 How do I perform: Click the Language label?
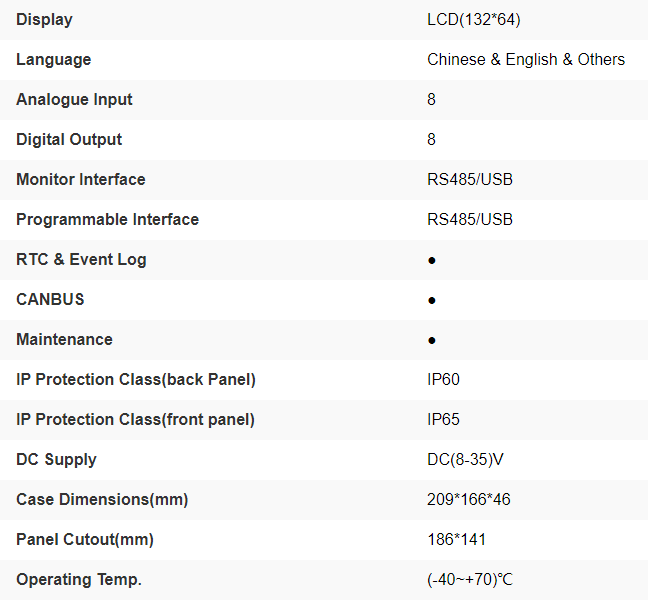pyautogui.click(x=53, y=60)
